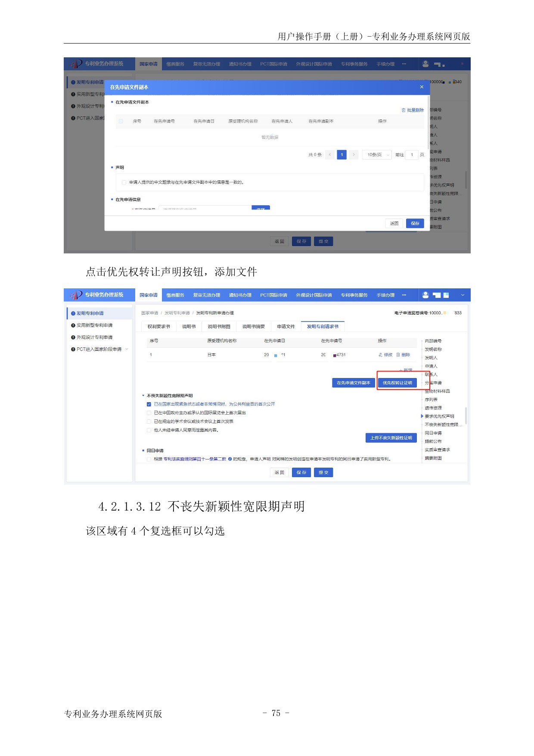Click the 删除 trash icon for 日本 row
The width and height of the screenshot is (534, 756).
click(398, 355)
